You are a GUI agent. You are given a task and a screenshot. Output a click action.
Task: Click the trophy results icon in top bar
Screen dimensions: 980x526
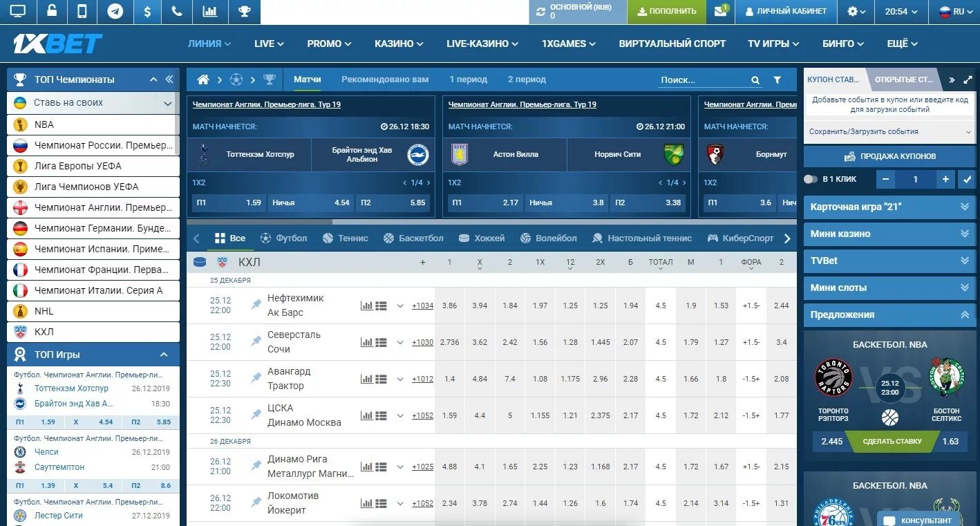click(x=244, y=11)
